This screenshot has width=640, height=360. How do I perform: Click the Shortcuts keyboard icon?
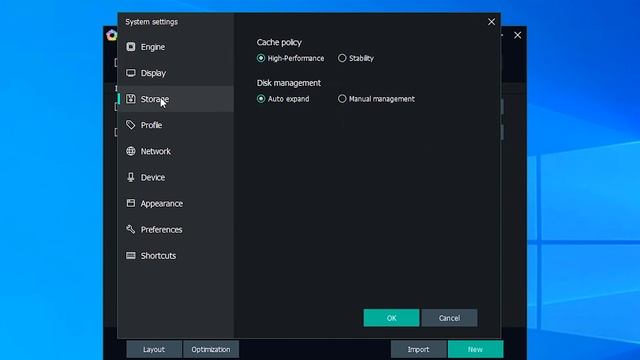coord(131,256)
